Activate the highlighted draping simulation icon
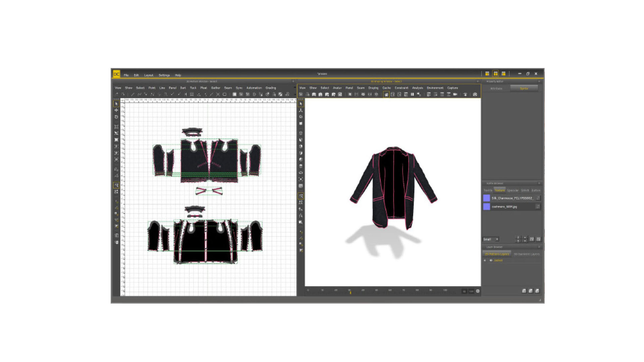 pos(386,95)
